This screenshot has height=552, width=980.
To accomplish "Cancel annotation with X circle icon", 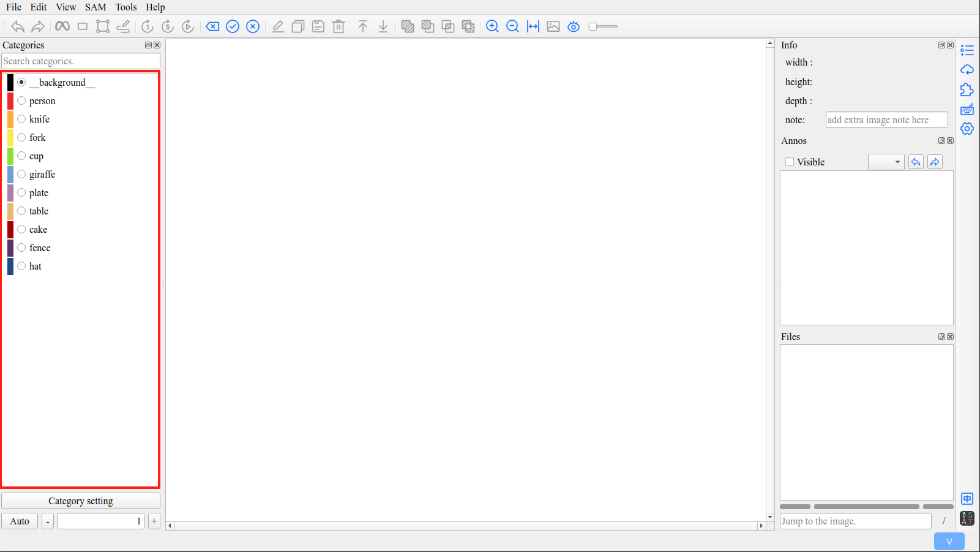I will coord(253,26).
